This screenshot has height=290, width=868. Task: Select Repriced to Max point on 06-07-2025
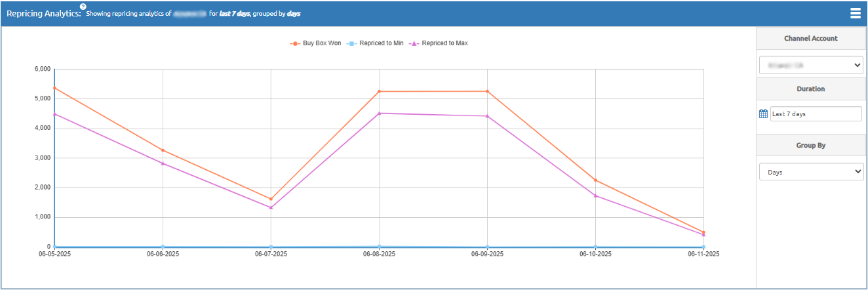271,207
